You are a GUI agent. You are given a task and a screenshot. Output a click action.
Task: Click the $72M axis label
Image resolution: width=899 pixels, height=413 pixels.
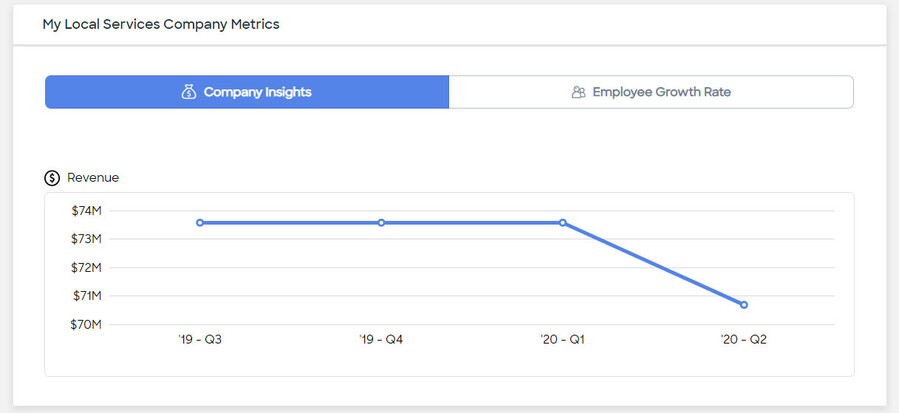[x=87, y=268]
